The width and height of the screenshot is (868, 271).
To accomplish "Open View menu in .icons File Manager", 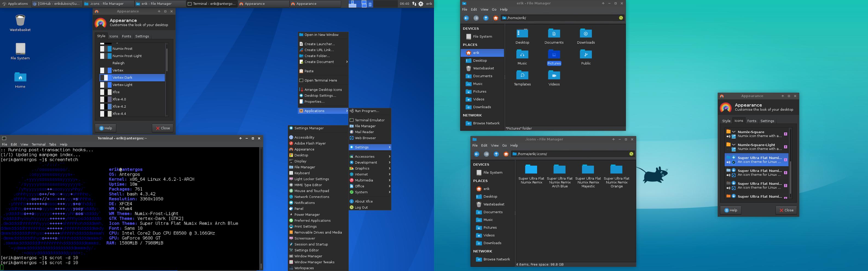I will (x=495, y=145).
